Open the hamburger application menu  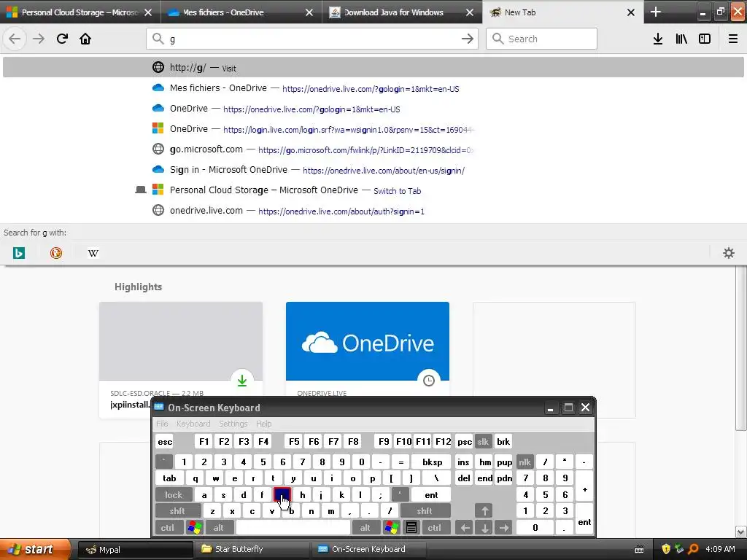point(733,39)
